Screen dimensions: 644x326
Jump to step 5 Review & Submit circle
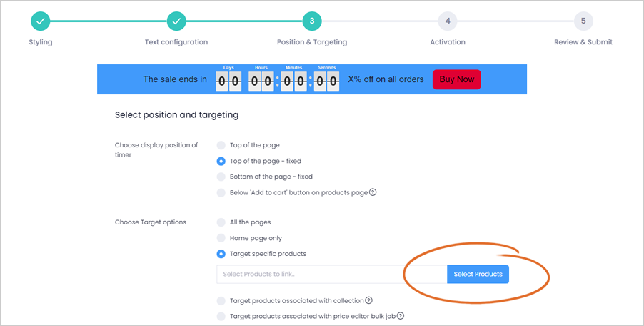(583, 21)
